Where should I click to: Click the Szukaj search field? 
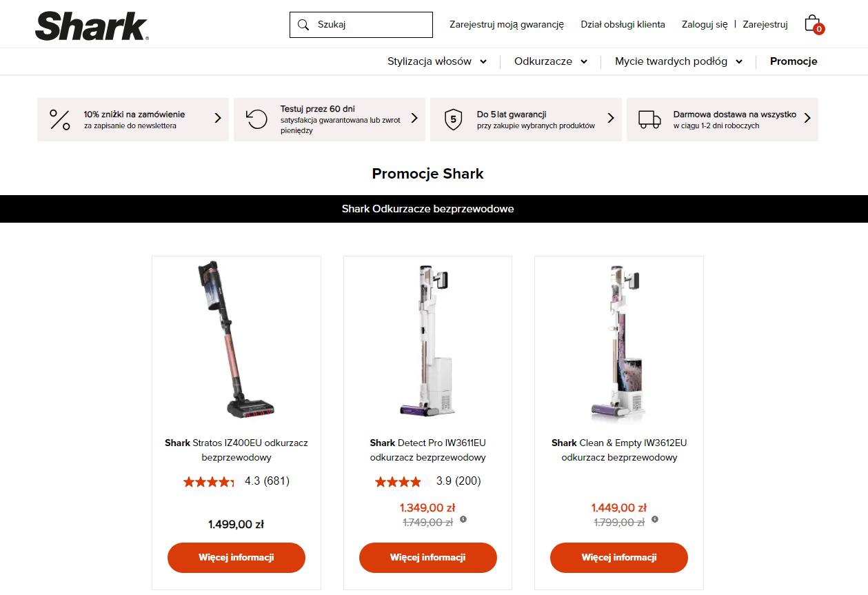pyautogui.click(x=361, y=25)
